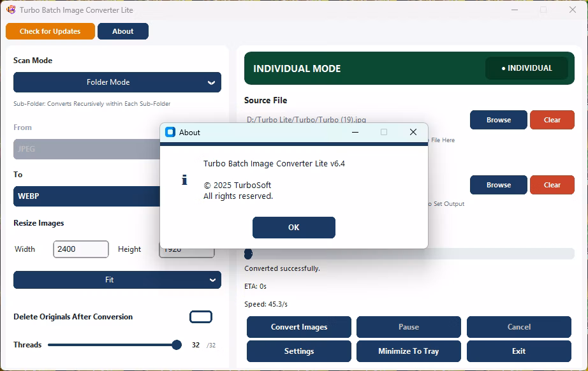Click the 'Sub-Folder: Converts Recursively' hint text
The width and height of the screenshot is (588, 371).
[x=92, y=104]
